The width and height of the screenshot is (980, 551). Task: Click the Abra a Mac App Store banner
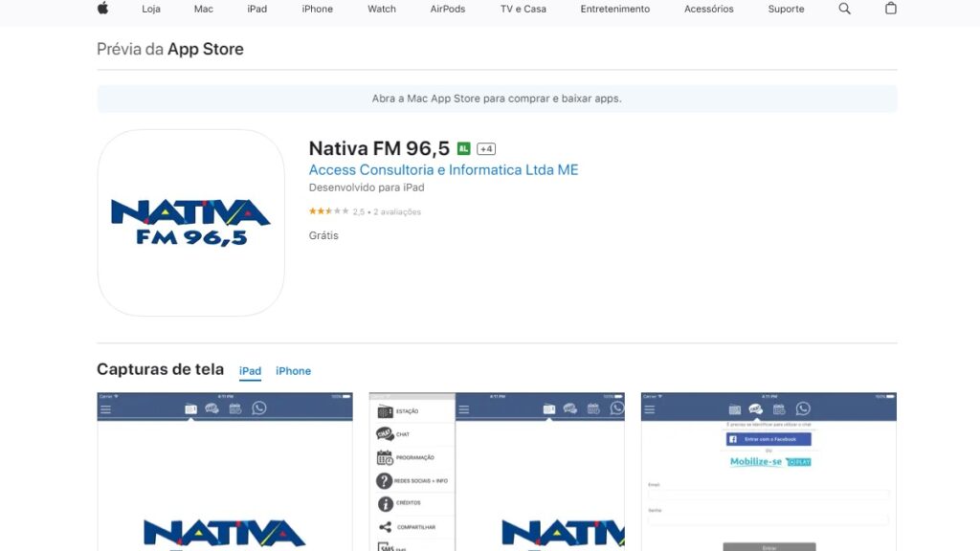(497, 99)
